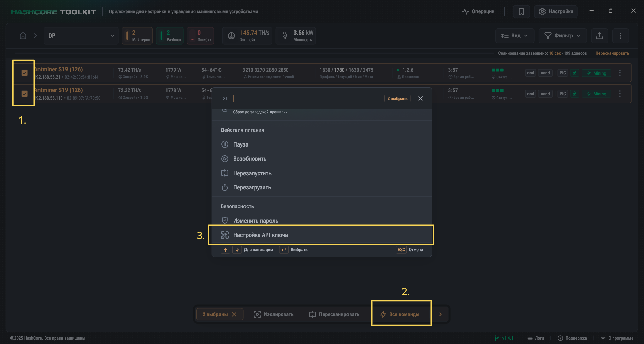Click the home icon in the breadcrumb

tap(23, 35)
